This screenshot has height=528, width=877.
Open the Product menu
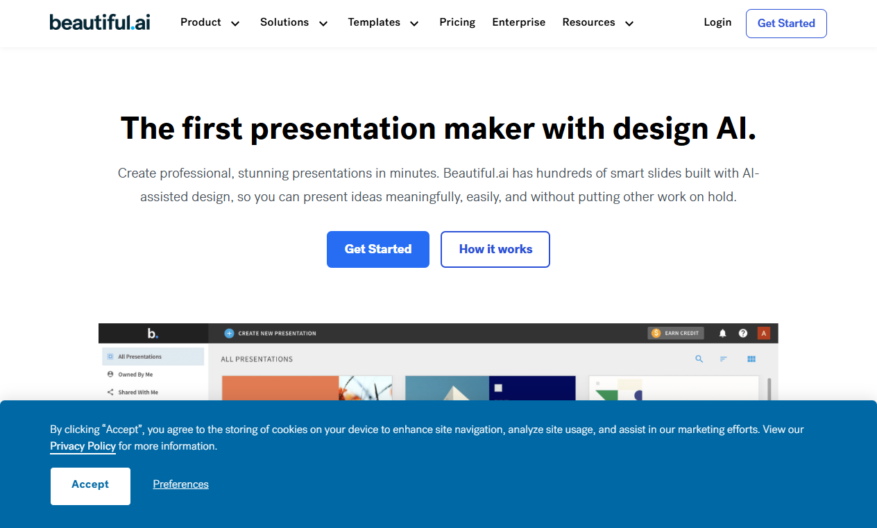(x=200, y=22)
